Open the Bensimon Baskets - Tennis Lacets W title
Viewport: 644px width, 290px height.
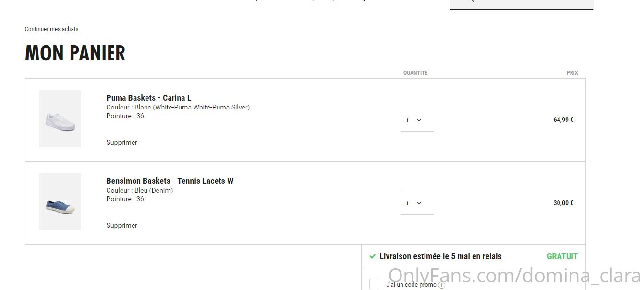(170, 181)
